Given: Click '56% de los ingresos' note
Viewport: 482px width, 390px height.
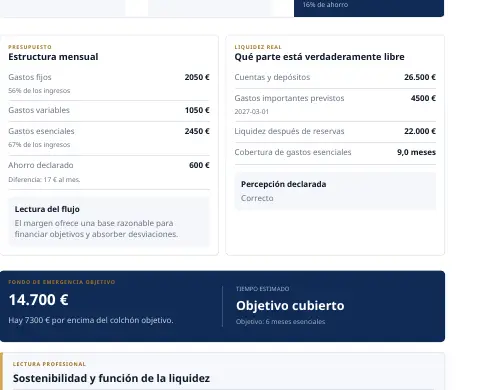Looking at the screenshot, I should (x=39, y=91).
